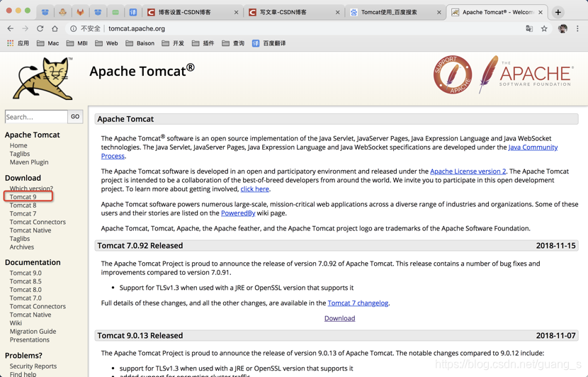Follow the PoweredBy wiki link
Viewport: 588px width, 377px height.
(238, 213)
